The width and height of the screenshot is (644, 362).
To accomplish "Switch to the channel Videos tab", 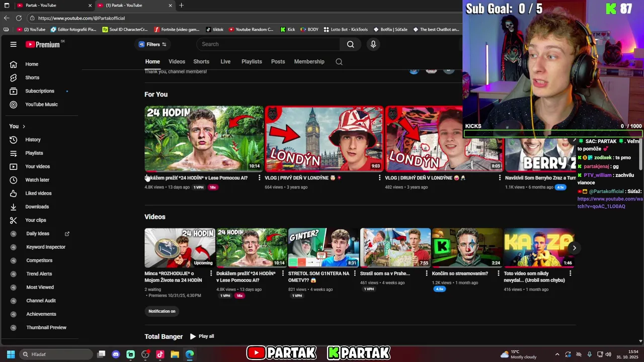I will 177,62.
